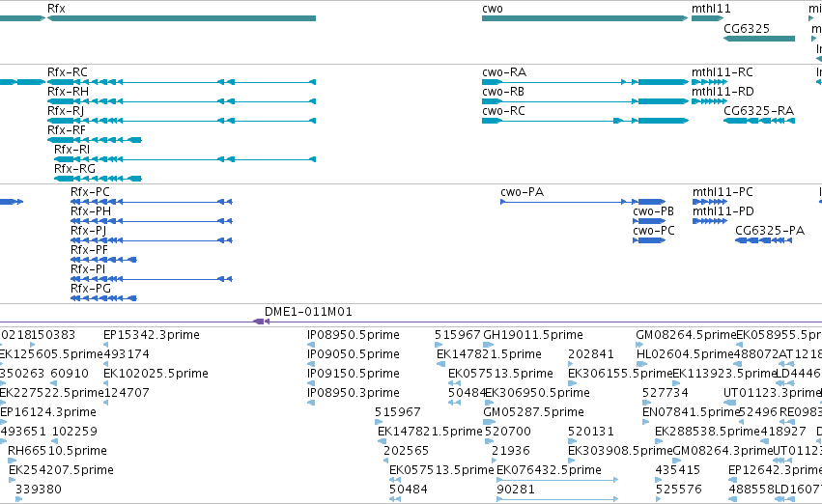
Task: Click the 102259 EST label
Action: pyautogui.click(x=74, y=432)
